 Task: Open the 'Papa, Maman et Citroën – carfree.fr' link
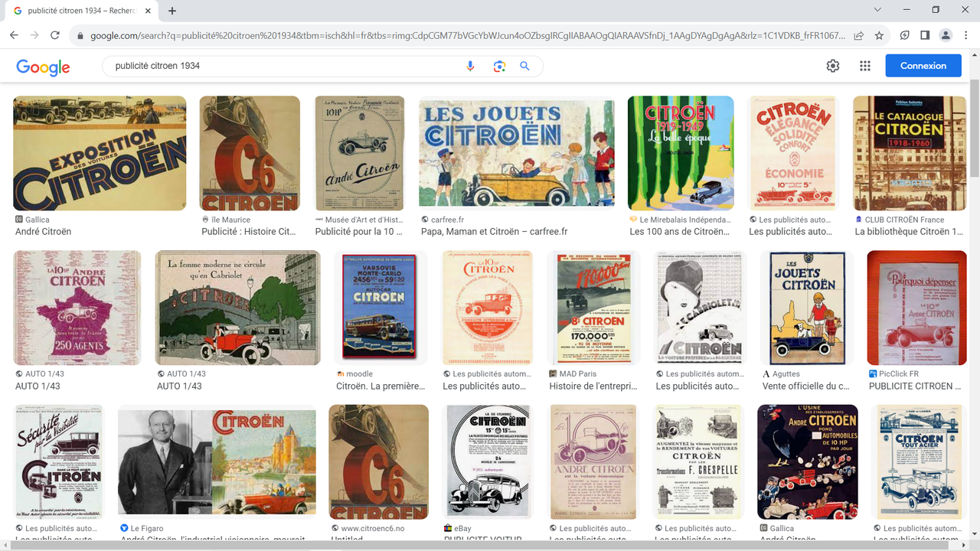click(x=494, y=232)
